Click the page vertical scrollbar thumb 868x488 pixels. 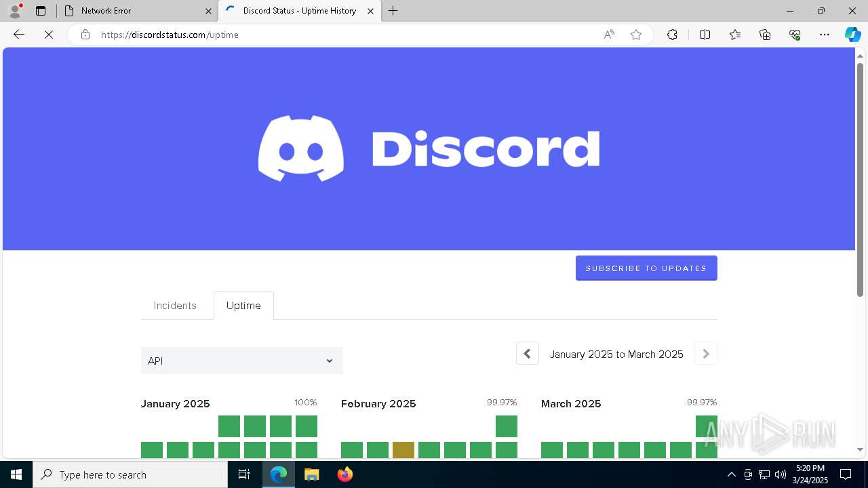860,180
